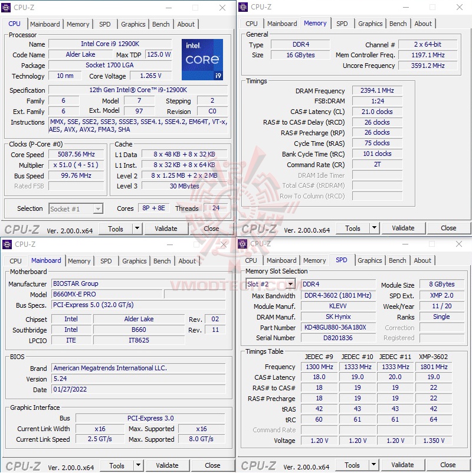This screenshot has height=476, width=472.
Task: Click Close button in Memory window
Action: pyautogui.click(x=448, y=228)
